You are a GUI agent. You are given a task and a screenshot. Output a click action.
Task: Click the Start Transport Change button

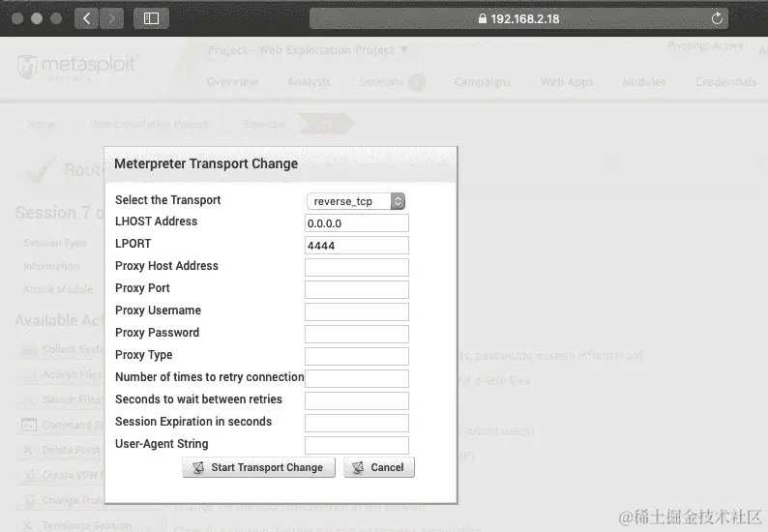pyautogui.click(x=258, y=467)
